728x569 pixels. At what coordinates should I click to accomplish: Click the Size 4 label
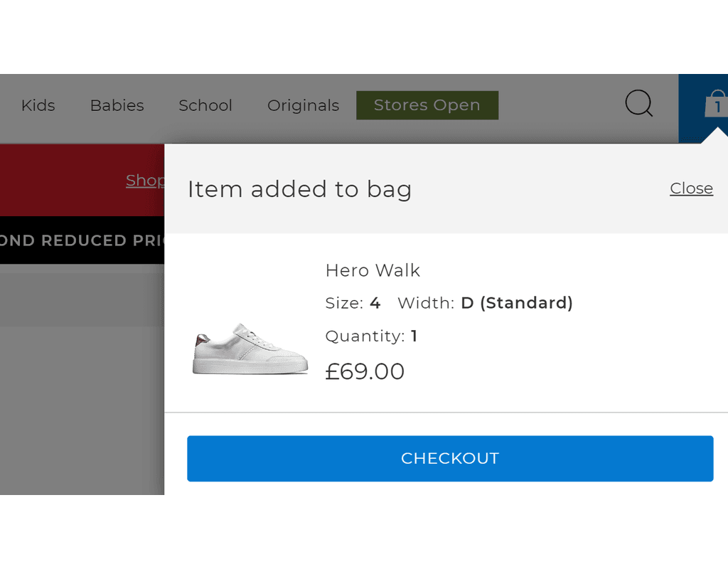point(353,303)
